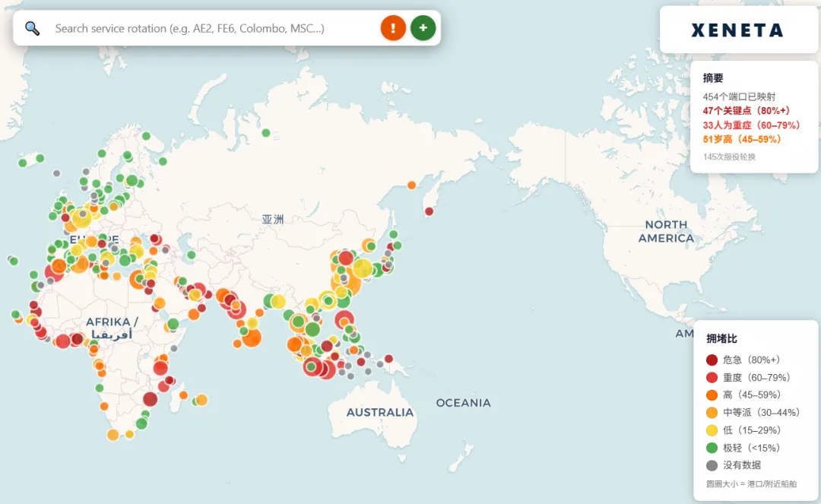821x504 pixels.
Task: Click the green 极轻 (<15%) legend swatch
Action: click(x=712, y=448)
